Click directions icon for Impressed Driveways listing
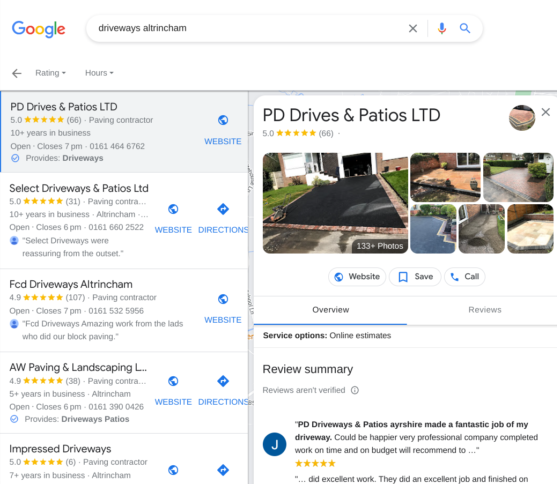Screen dimensions: 557x484 223,470
